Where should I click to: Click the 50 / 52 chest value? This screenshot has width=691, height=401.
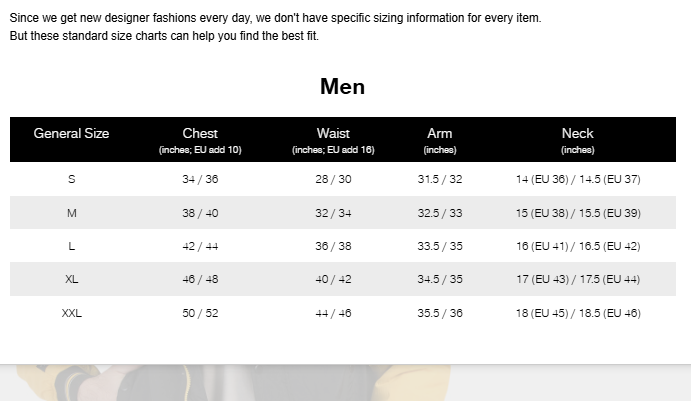click(200, 313)
